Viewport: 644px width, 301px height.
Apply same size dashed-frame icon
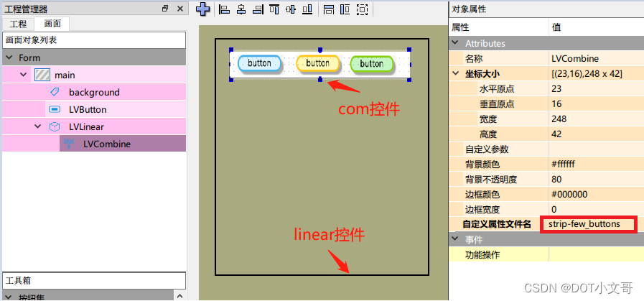[362, 9]
